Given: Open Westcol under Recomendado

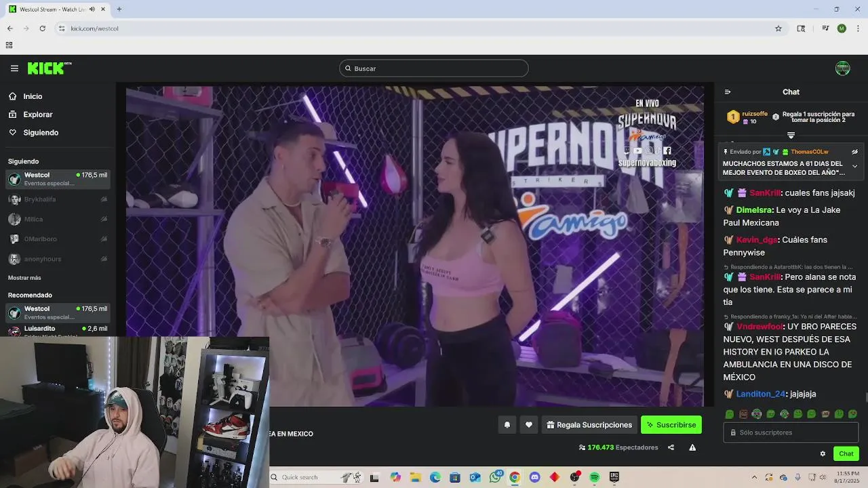Looking at the screenshot, I should tap(58, 312).
